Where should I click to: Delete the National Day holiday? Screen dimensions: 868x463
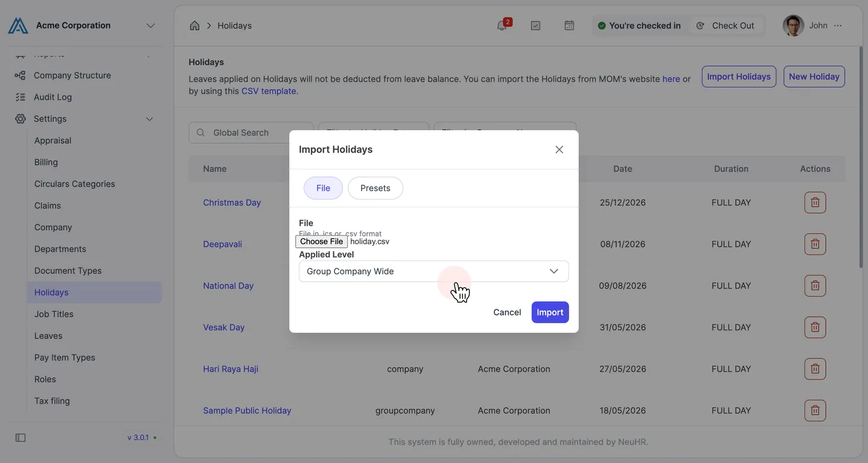click(815, 286)
